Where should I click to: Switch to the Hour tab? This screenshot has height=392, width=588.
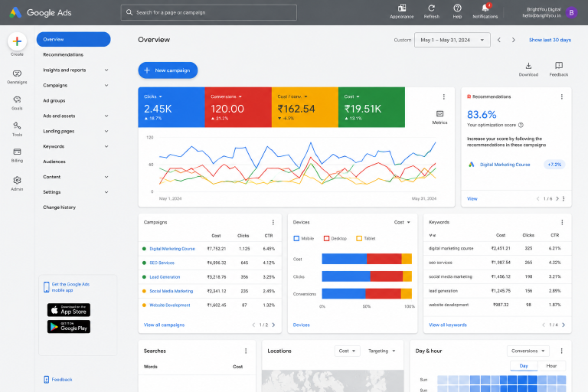tap(551, 366)
